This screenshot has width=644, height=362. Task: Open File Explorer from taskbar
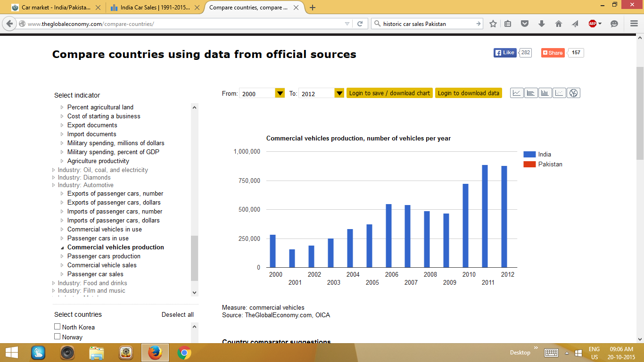point(97,353)
